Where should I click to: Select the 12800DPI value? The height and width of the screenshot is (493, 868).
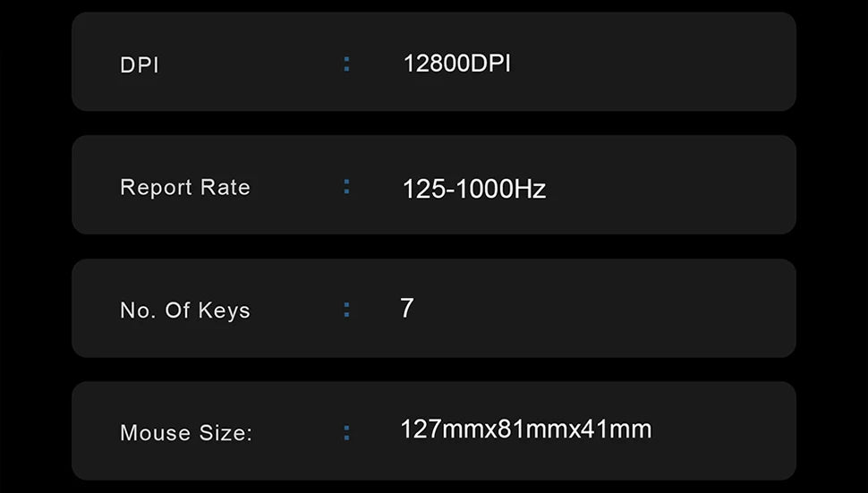coord(456,64)
